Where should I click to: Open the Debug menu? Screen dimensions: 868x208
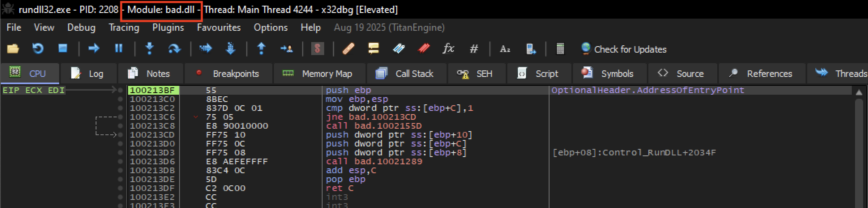[81, 28]
